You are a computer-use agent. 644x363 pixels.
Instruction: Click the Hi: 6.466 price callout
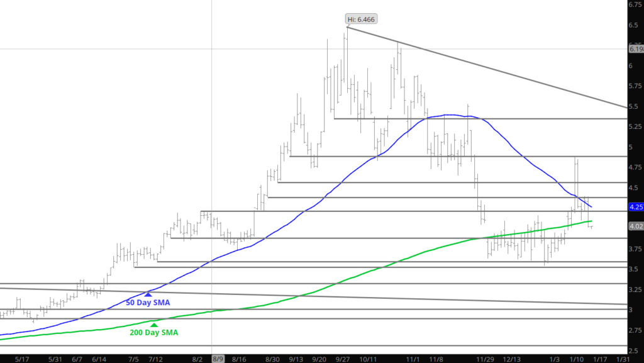coord(361,19)
